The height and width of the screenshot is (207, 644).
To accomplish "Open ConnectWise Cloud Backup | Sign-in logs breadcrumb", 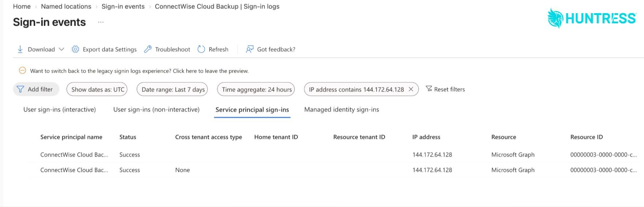I will (217, 7).
